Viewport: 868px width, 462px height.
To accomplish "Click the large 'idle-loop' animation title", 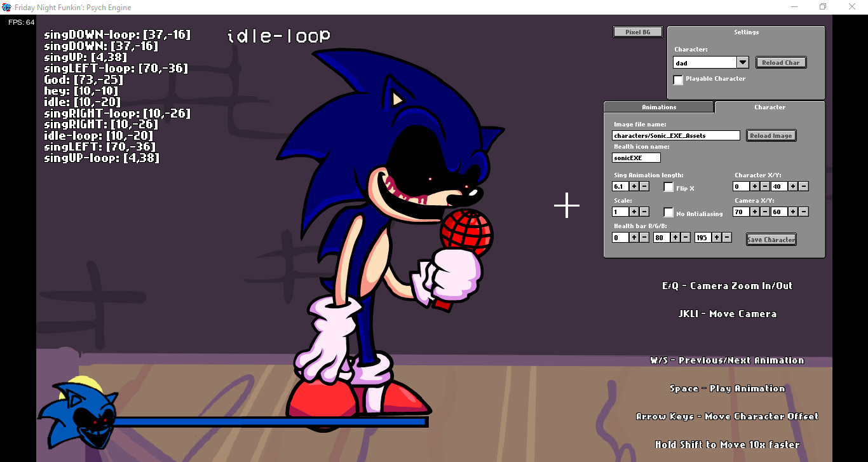I will [278, 36].
